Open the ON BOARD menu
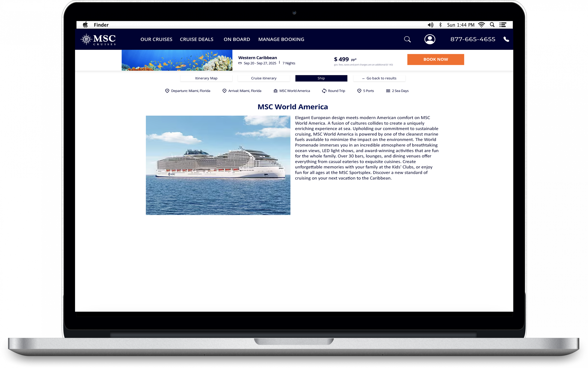Screen dimensions: 588x368 click(x=237, y=39)
